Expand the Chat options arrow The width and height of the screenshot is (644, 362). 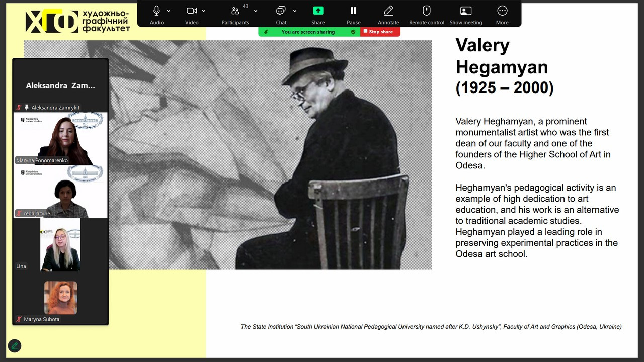295,11
